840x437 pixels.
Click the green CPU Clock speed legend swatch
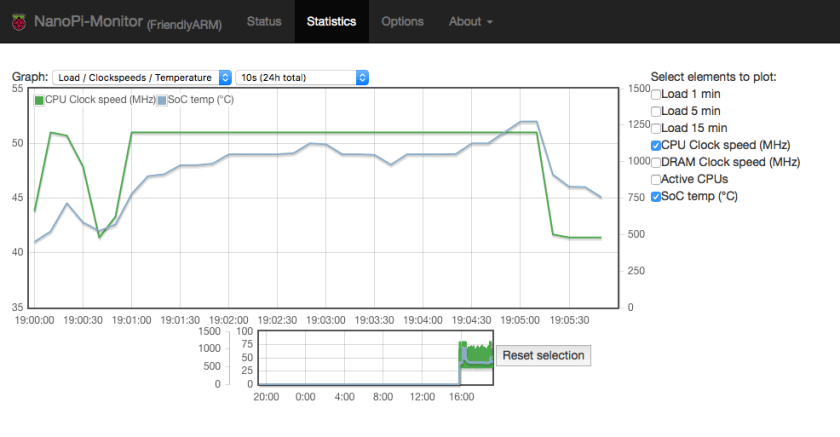click(40, 99)
